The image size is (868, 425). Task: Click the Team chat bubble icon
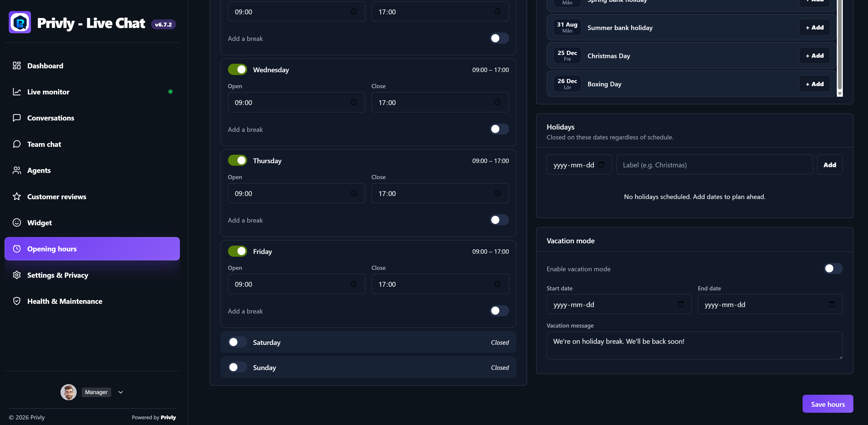(x=16, y=144)
